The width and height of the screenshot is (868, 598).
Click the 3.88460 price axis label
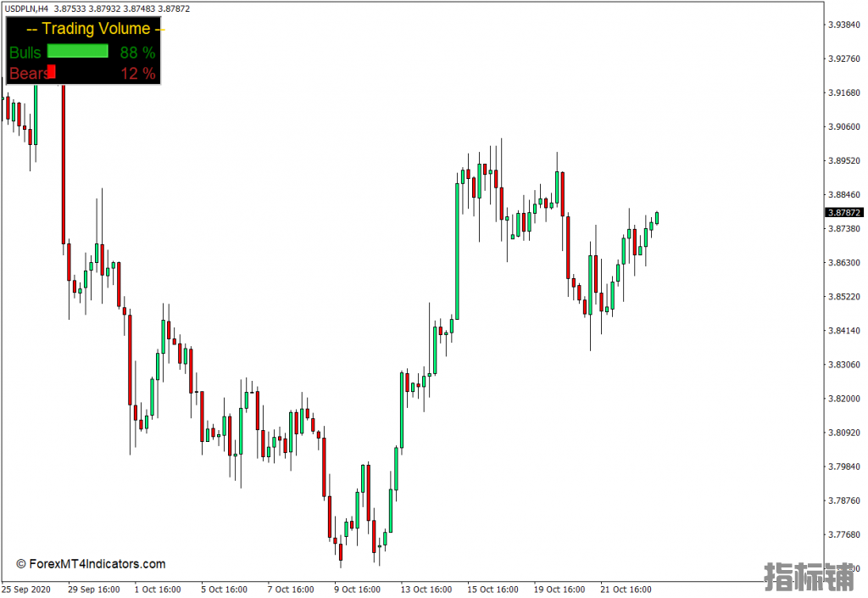(844, 194)
